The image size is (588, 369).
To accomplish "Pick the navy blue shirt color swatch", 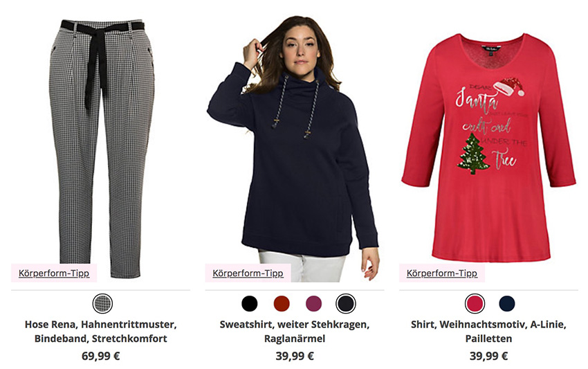I will click(506, 303).
